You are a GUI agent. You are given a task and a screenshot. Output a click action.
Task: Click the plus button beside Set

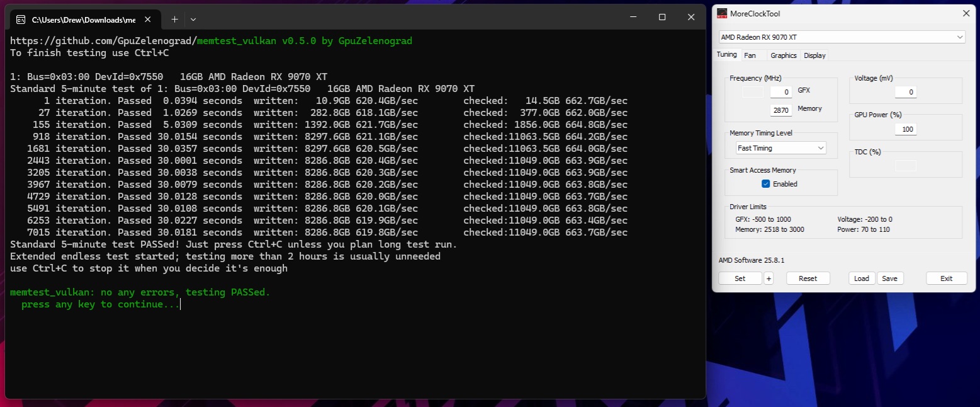(769, 278)
